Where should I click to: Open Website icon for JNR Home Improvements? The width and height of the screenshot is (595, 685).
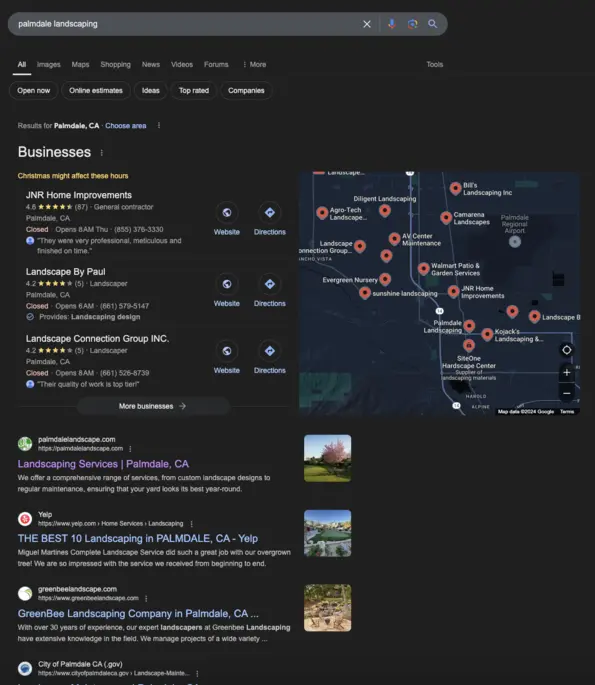(227, 213)
